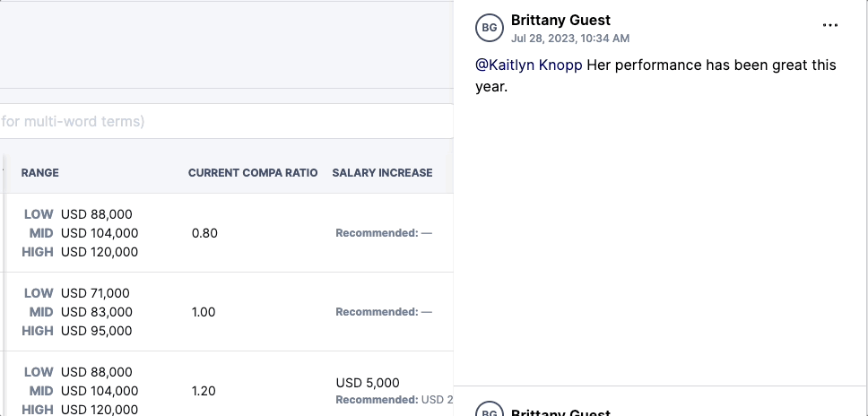Click the Brittany Guest name on first comment
This screenshot has height=416, width=868.
click(560, 20)
